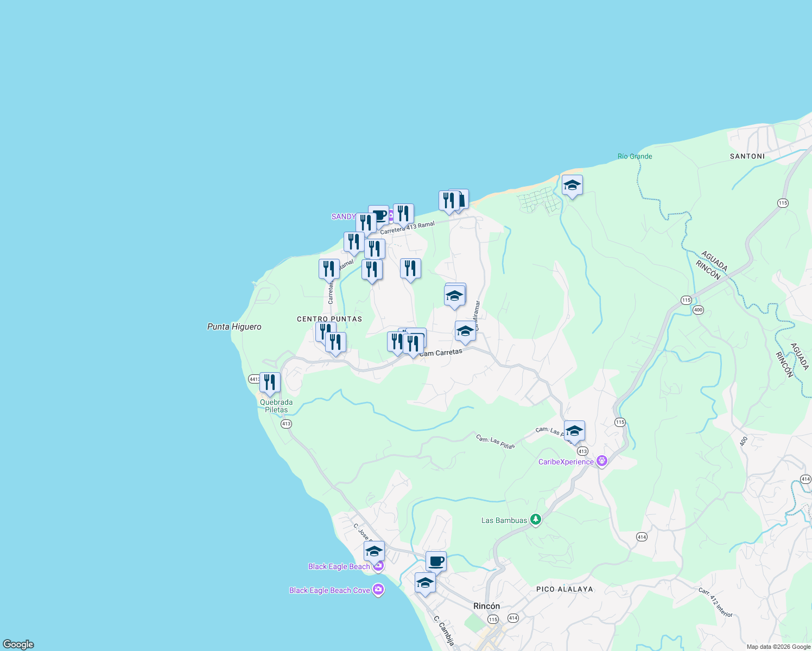The height and width of the screenshot is (651, 812).
Task: Select the school marker beside Cam Carretas
Action: coord(465,330)
